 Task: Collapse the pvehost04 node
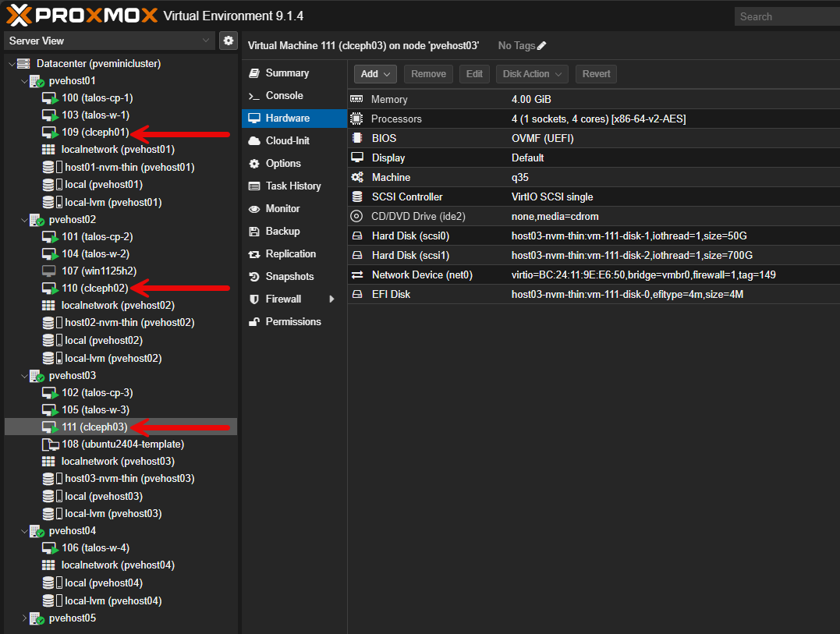click(24, 531)
